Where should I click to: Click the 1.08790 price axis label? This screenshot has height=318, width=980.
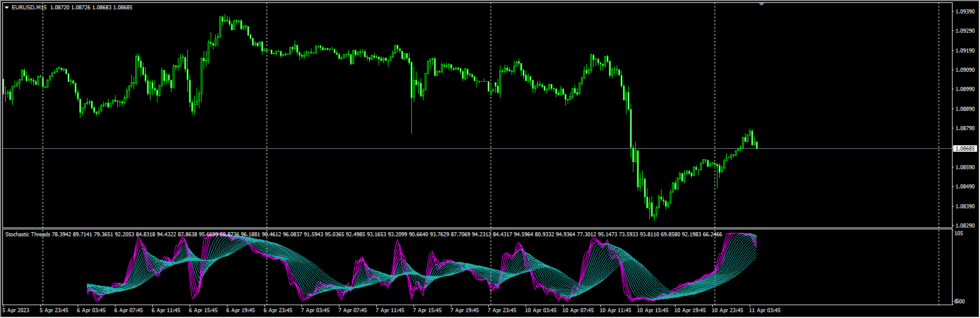click(x=965, y=128)
